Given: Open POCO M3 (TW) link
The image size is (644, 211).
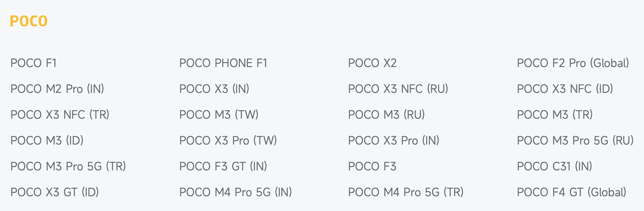Looking at the screenshot, I should [219, 115].
